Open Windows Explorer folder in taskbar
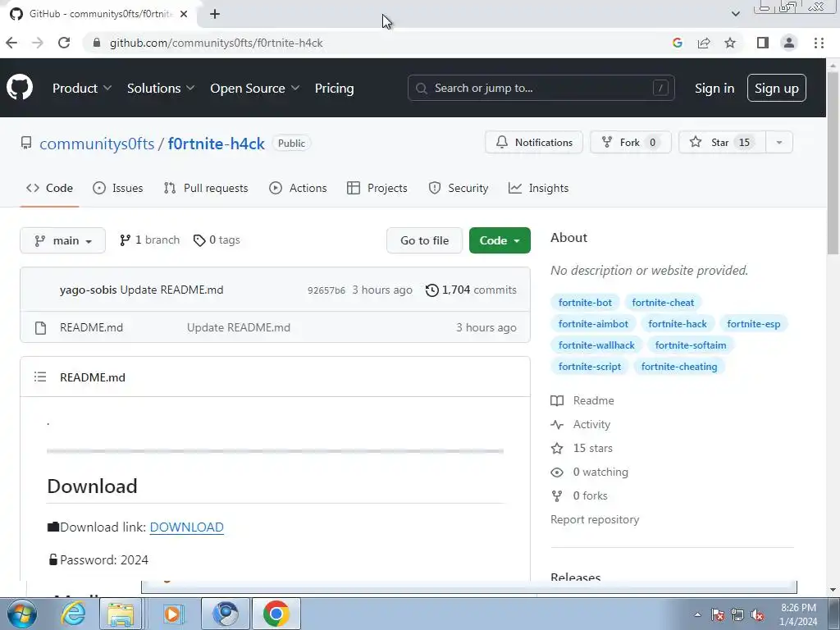This screenshot has width=840, height=630. click(121, 614)
